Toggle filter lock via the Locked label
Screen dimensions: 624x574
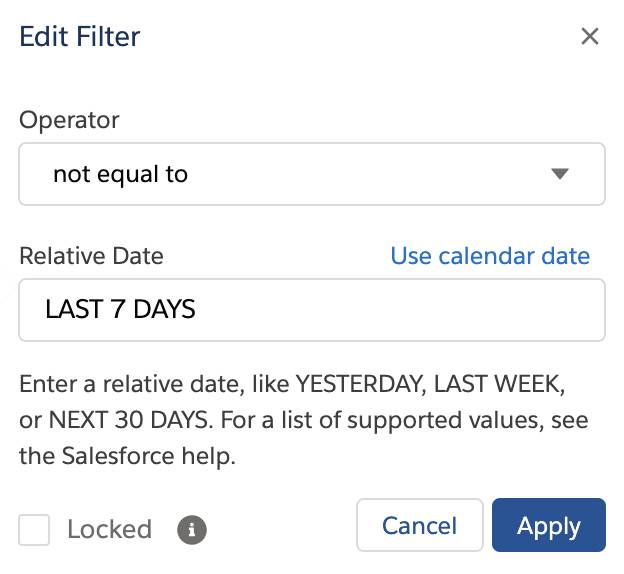(109, 529)
